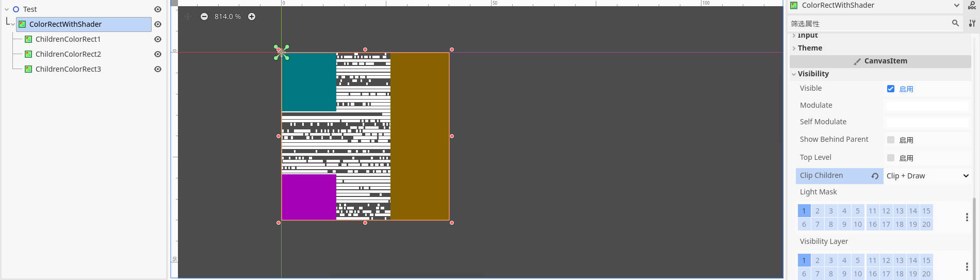Viewport: 980px width, 280px height.
Task: Open the Clip + Draw dropdown
Action: (x=927, y=176)
